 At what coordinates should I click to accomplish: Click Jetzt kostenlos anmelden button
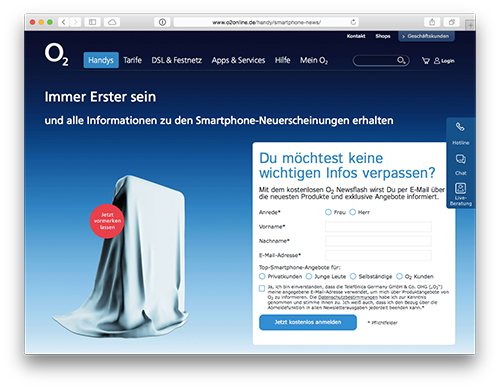click(x=308, y=322)
